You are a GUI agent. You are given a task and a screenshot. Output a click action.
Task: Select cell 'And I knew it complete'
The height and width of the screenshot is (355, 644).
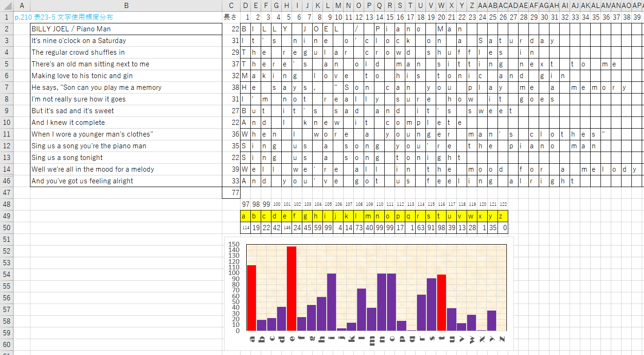[126, 123]
